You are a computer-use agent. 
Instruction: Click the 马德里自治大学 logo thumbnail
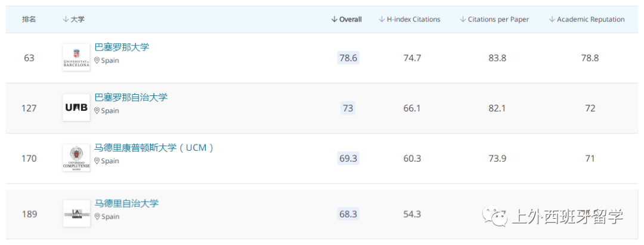(x=76, y=213)
